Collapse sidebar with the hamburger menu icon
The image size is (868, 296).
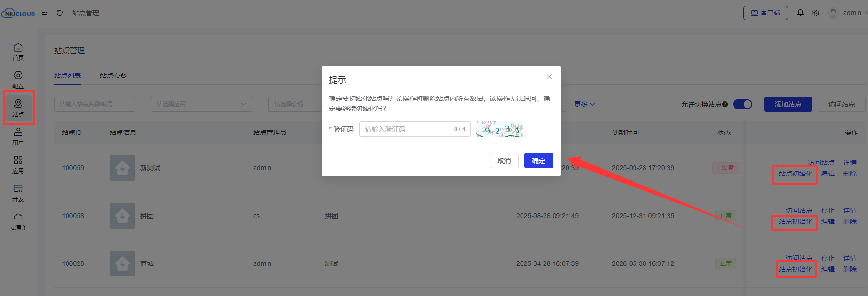tap(45, 13)
